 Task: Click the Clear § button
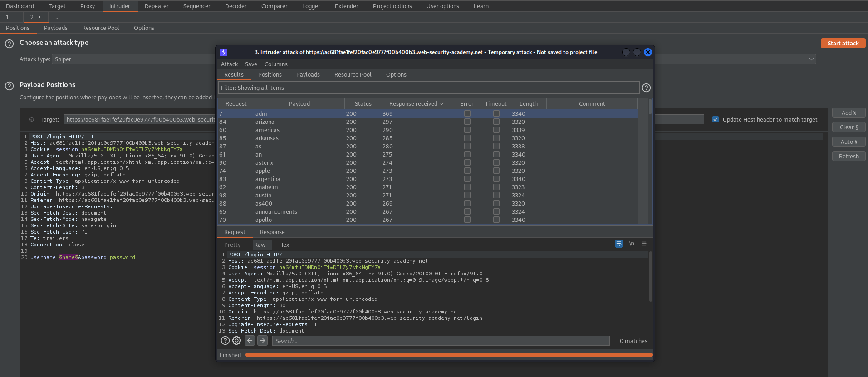[x=848, y=127]
